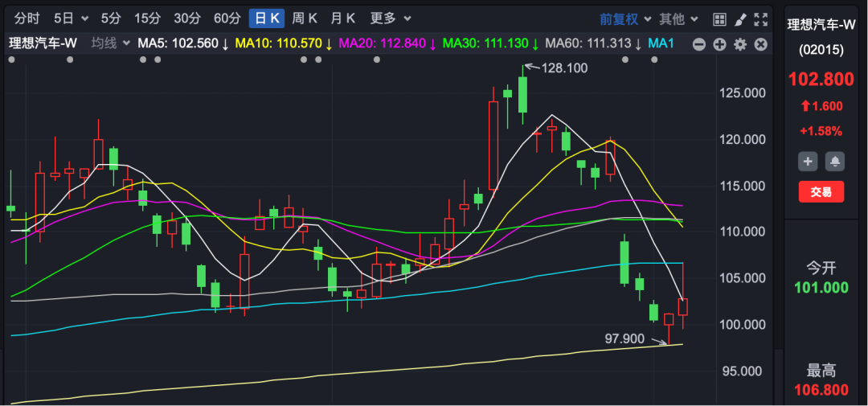Click the (02015) stock code

821,50
